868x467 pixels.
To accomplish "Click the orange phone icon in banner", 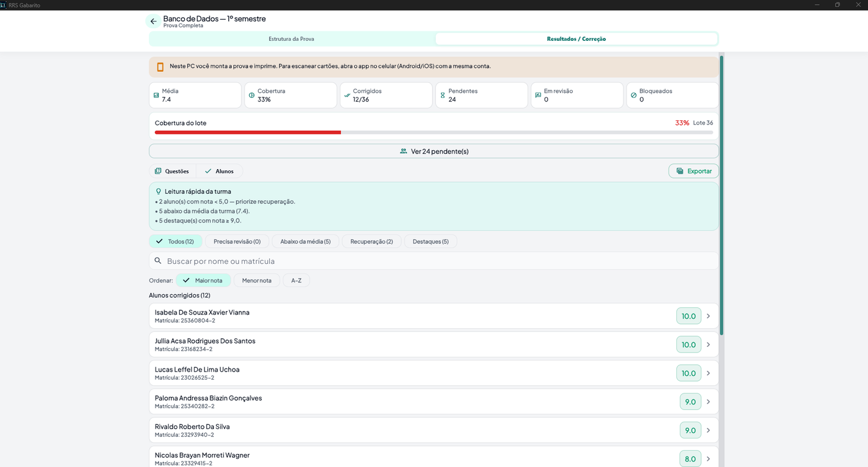I will click(161, 67).
